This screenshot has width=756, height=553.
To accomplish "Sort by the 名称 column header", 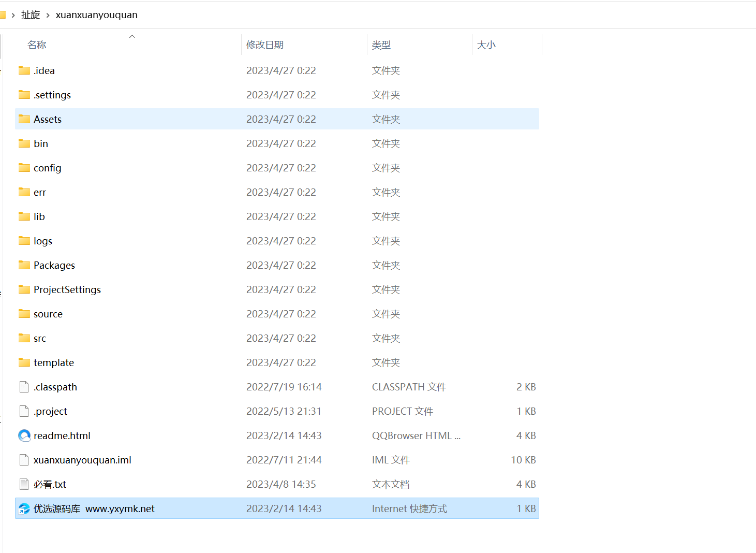I will (37, 45).
